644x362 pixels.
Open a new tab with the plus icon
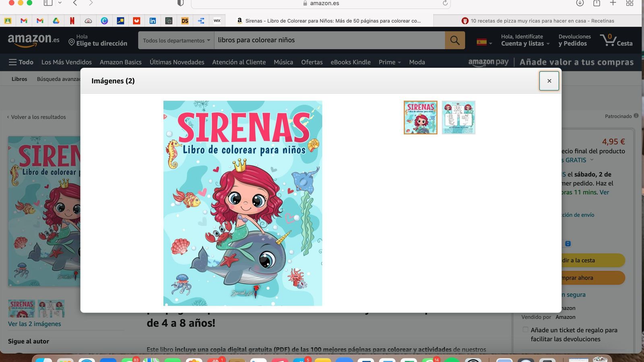click(613, 3)
